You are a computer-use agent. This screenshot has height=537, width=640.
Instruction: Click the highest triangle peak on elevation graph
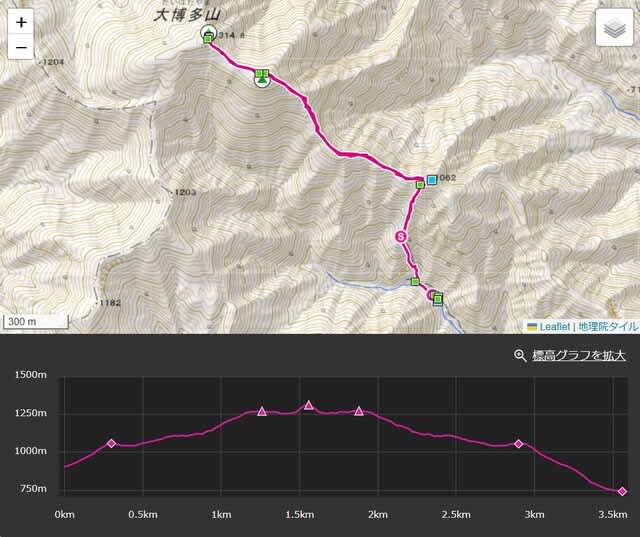click(309, 405)
